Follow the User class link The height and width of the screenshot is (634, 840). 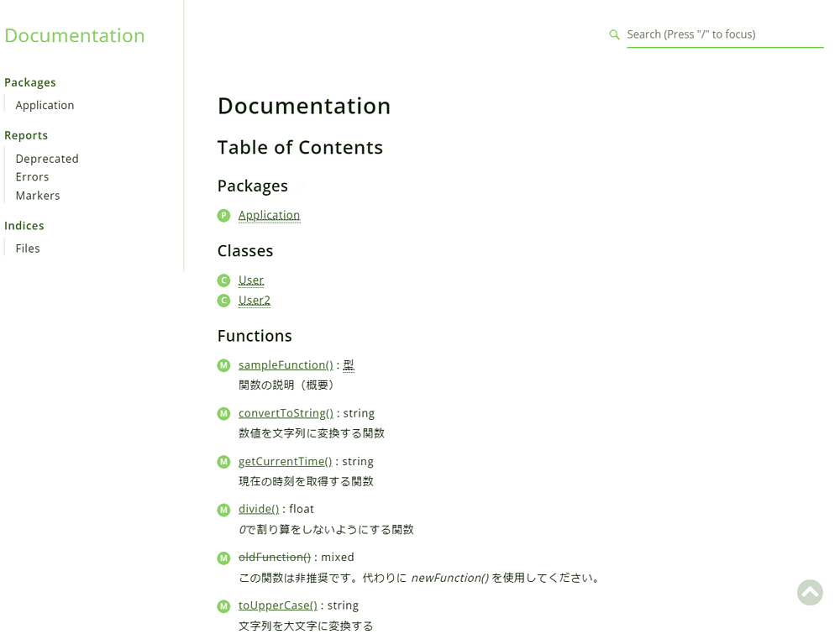click(250, 280)
